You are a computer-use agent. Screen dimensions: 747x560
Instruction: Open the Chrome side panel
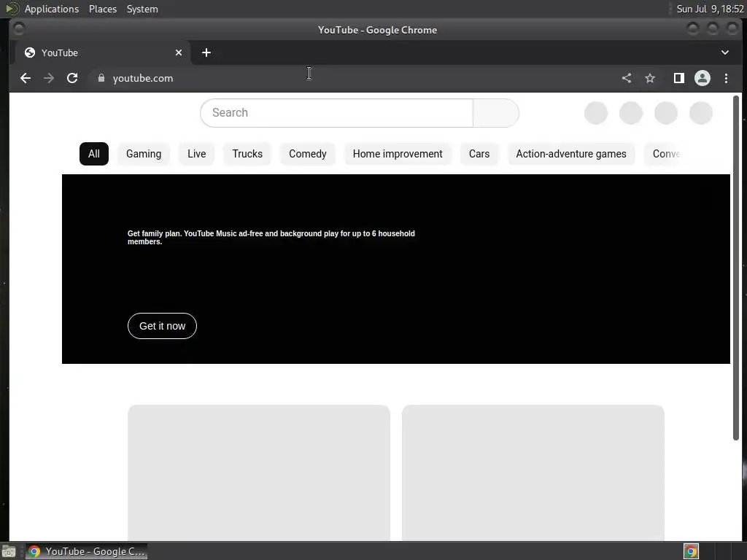tap(679, 78)
